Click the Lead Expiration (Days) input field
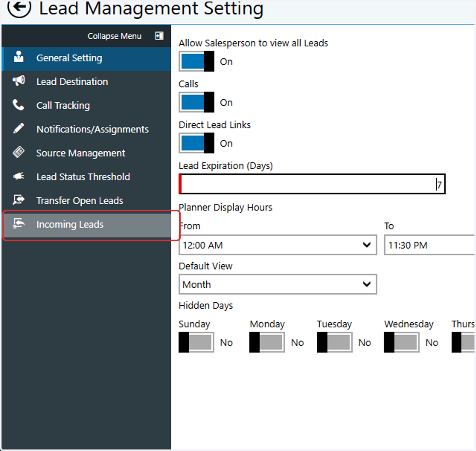Image resolution: width=476 pixels, height=451 pixels. pyautogui.click(x=312, y=184)
